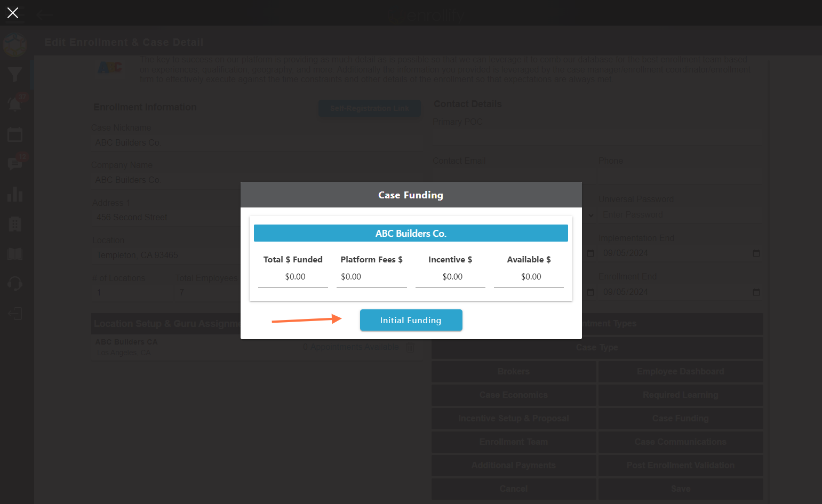This screenshot has height=504, width=822.
Task: Open the Additional Payments button
Action: tap(514, 465)
